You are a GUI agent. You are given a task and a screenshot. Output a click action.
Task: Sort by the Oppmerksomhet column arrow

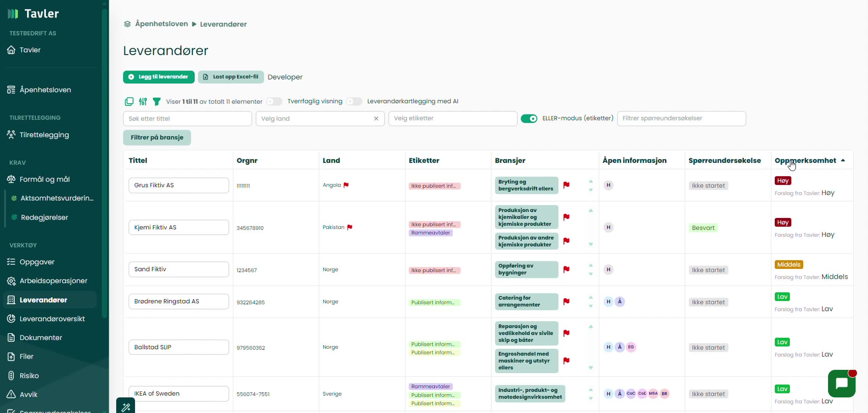tap(843, 161)
